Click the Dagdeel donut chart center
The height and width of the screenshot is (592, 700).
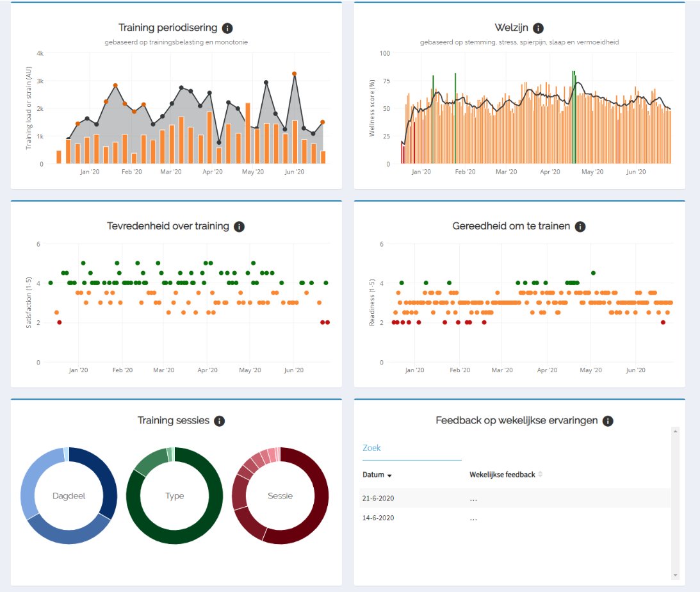(69, 495)
